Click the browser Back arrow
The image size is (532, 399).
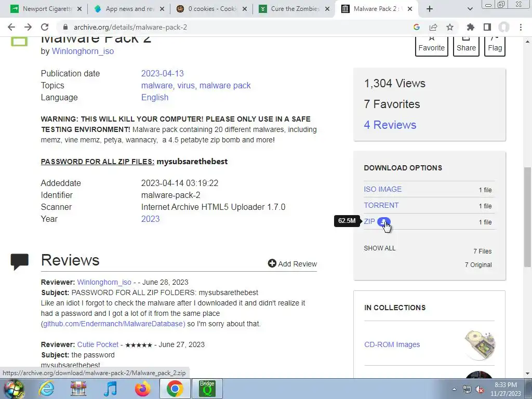pos(11,27)
